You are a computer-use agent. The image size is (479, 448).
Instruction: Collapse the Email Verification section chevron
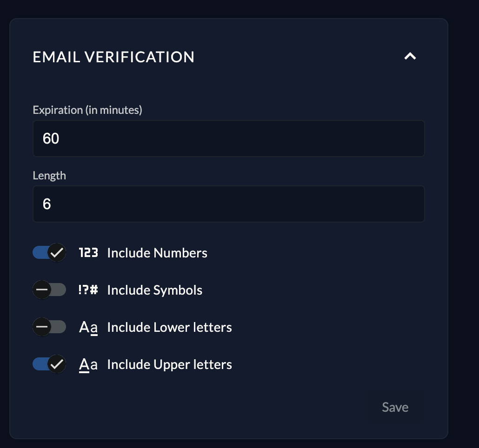[410, 57]
